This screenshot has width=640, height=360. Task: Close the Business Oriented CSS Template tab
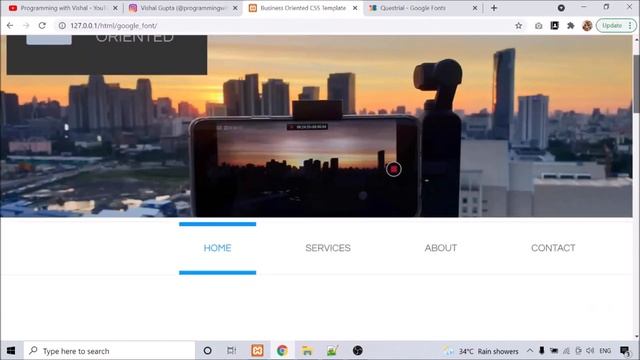pos(355,8)
